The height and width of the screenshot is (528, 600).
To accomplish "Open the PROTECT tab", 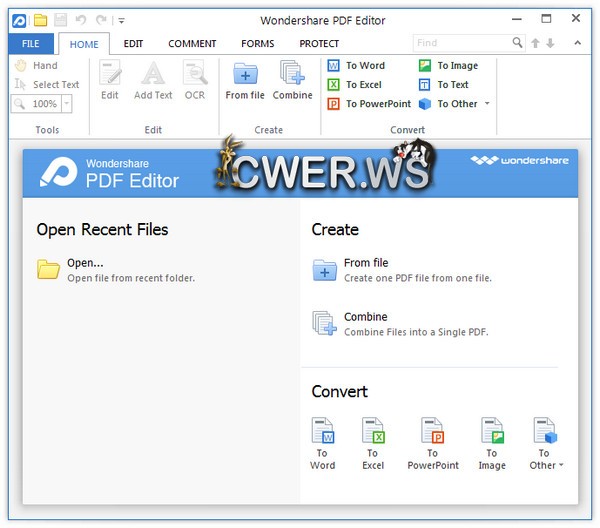I will [319, 44].
